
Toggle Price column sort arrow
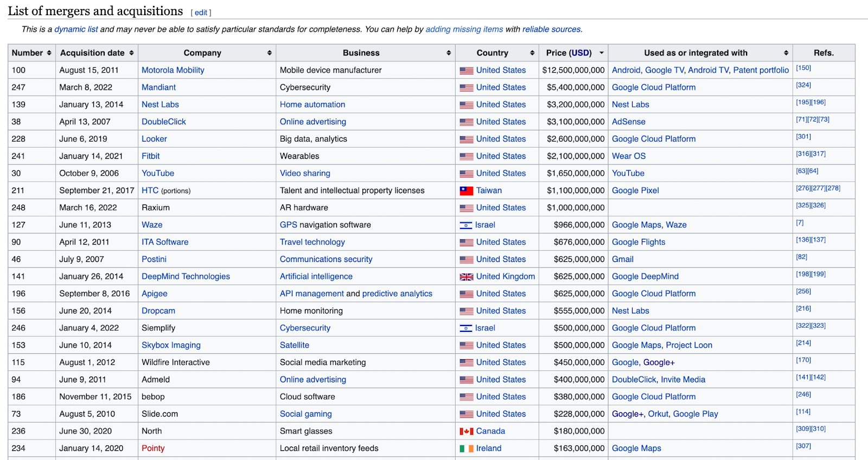click(x=601, y=53)
